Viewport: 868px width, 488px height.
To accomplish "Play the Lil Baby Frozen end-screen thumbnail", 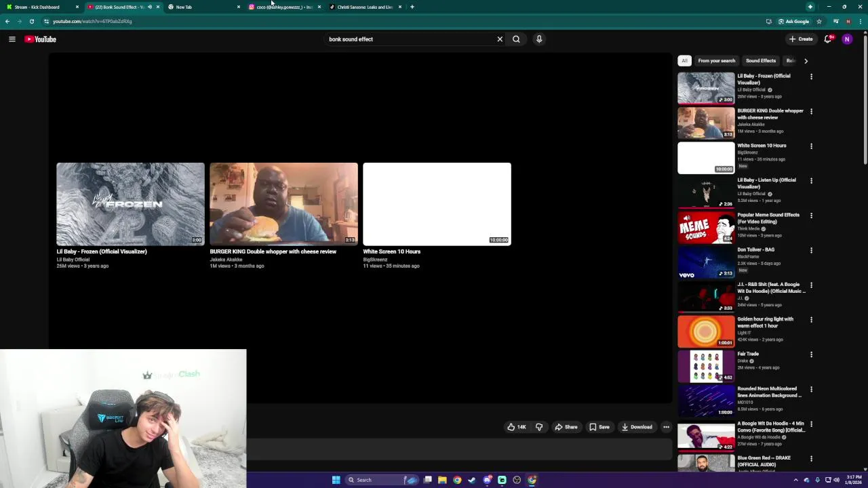I will tap(130, 204).
